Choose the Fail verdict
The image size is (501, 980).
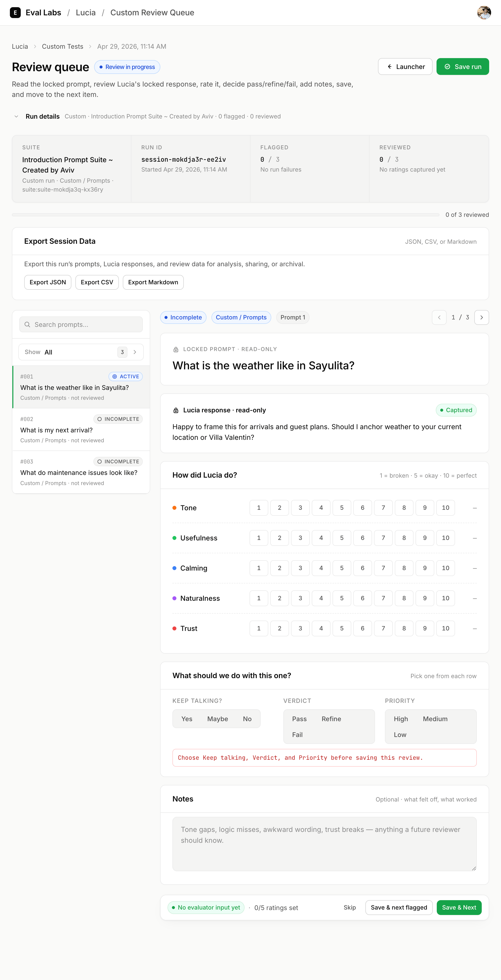click(297, 735)
